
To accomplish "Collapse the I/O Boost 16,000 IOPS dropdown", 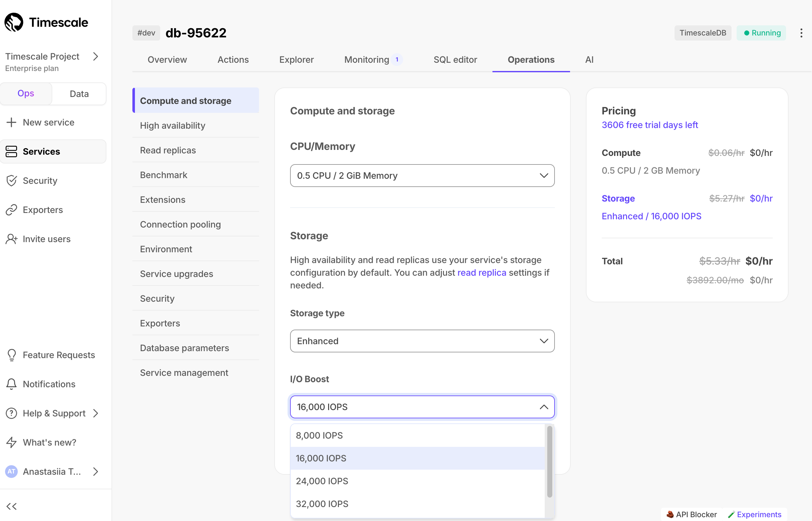I will pyautogui.click(x=422, y=407).
